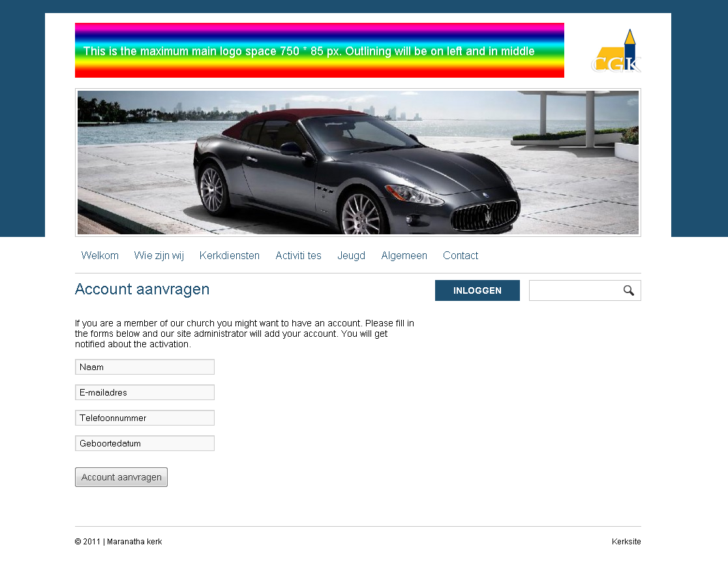Click the rainbow main logo banner
Viewport: 728px width, 577px height.
(320, 50)
